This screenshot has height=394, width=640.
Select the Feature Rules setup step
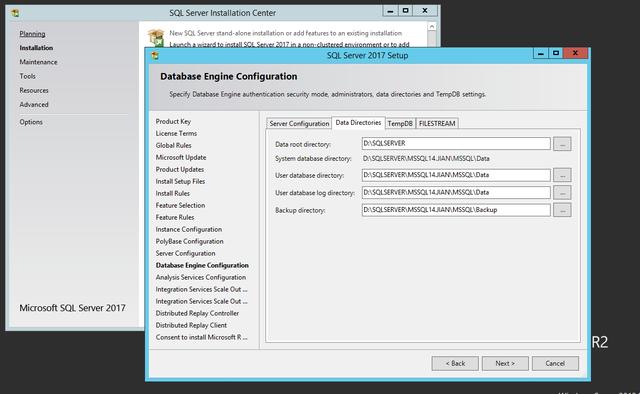tap(175, 218)
